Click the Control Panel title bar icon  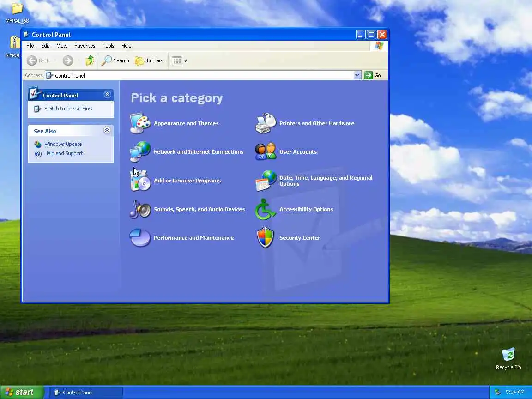coord(26,34)
